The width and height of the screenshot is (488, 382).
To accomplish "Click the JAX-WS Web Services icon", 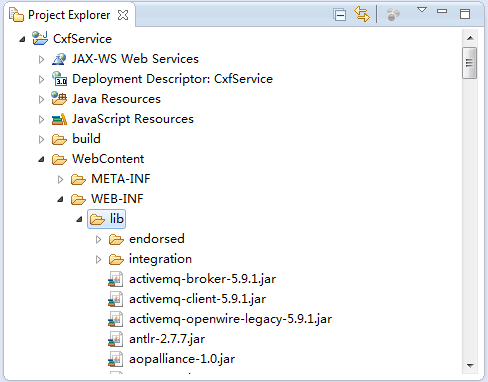I will (59, 59).
